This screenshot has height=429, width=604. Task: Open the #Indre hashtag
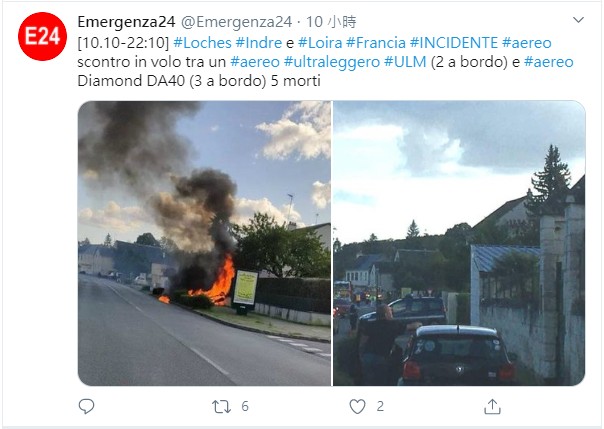(x=259, y=42)
